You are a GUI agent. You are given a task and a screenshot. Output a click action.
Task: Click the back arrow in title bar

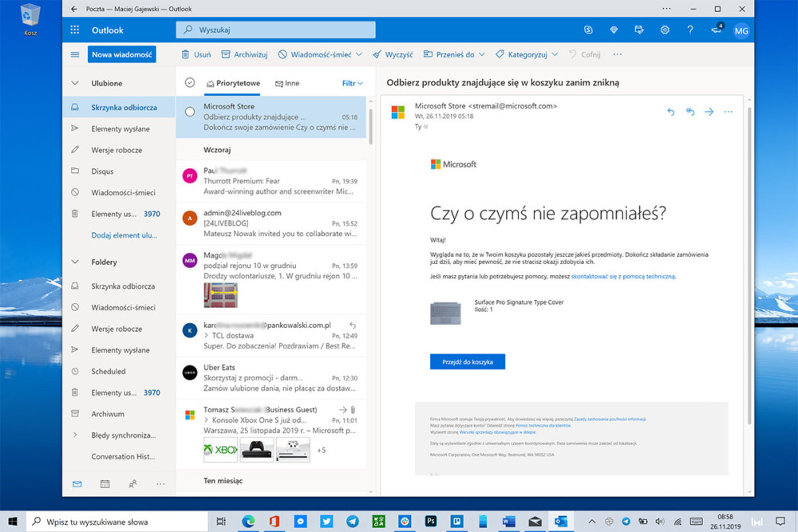pos(74,9)
